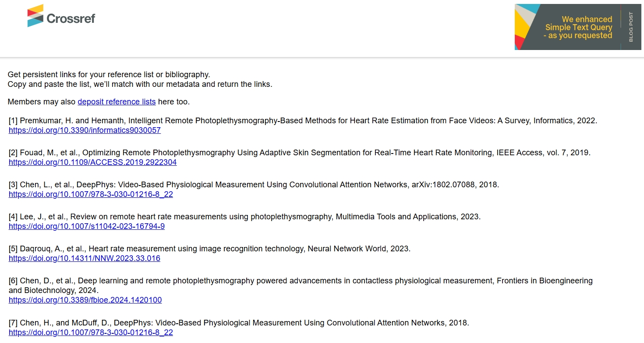Open the DOI link under reference [7]

(91, 332)
